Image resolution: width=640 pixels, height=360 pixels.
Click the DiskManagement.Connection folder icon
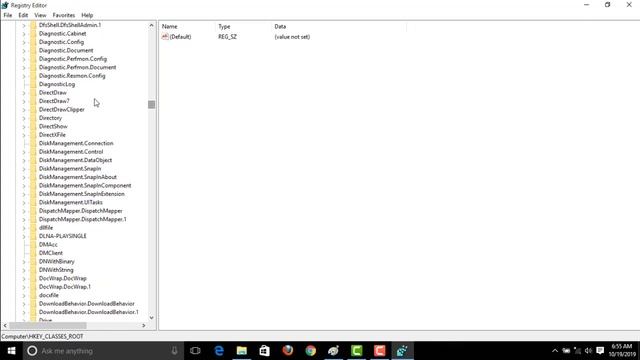point(33,143)
